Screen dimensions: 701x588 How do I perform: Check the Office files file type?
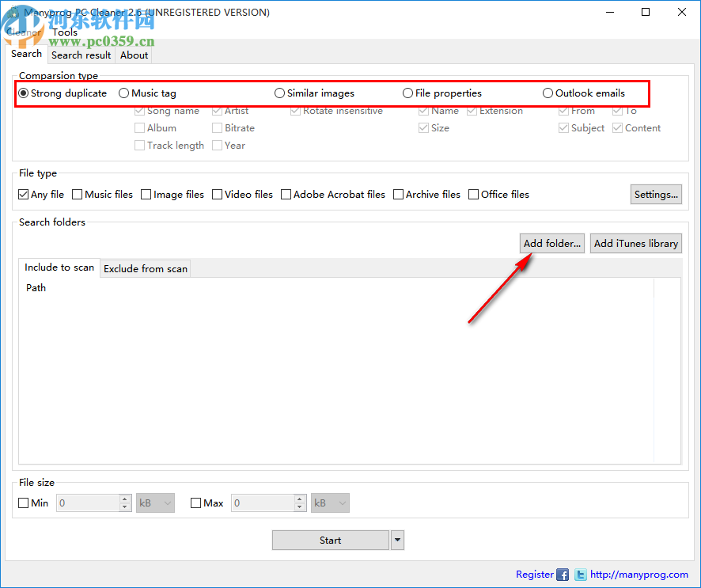[472, 194]
